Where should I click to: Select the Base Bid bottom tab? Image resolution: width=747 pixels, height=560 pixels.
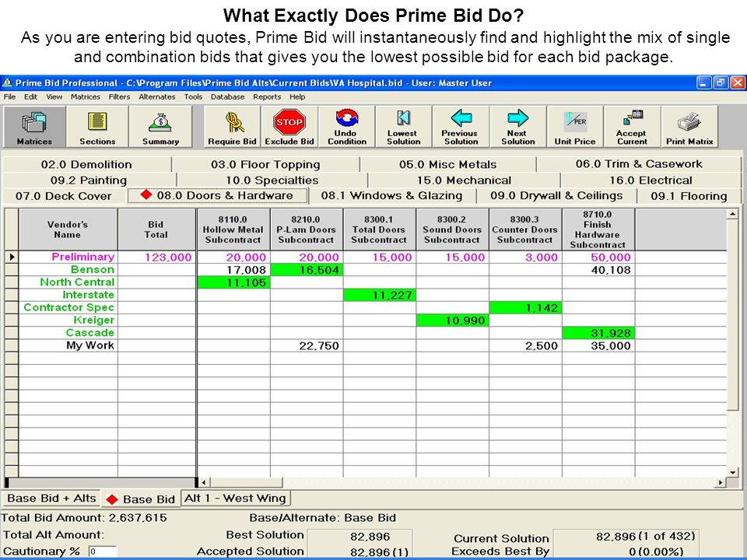pos(141,499)
